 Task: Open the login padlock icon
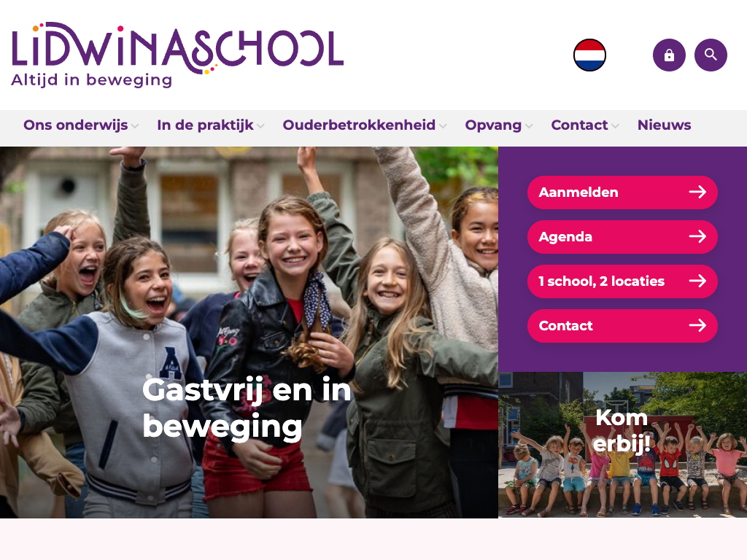(669, 55)
